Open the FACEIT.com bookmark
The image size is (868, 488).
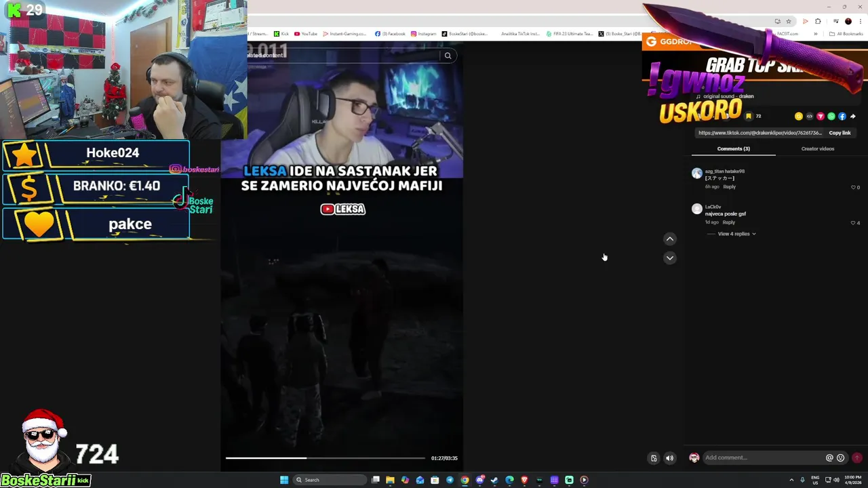coord(787,33)
